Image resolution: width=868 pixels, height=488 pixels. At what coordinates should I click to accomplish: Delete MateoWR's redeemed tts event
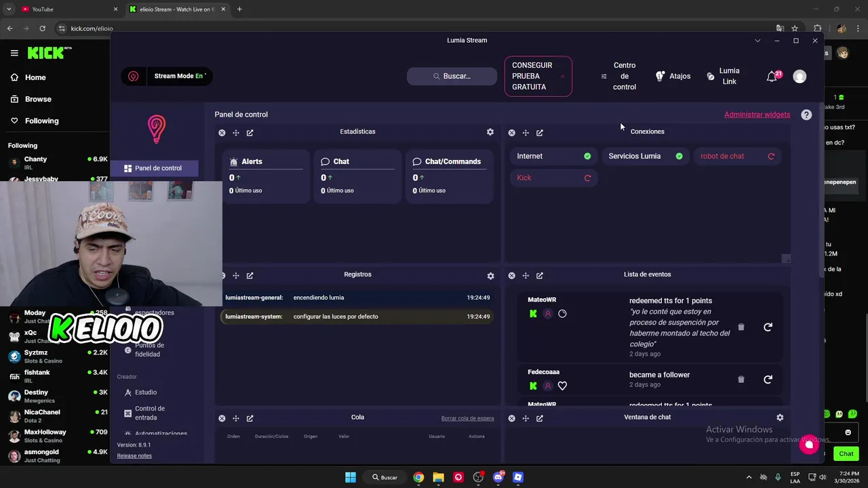(x=741, y=327)
